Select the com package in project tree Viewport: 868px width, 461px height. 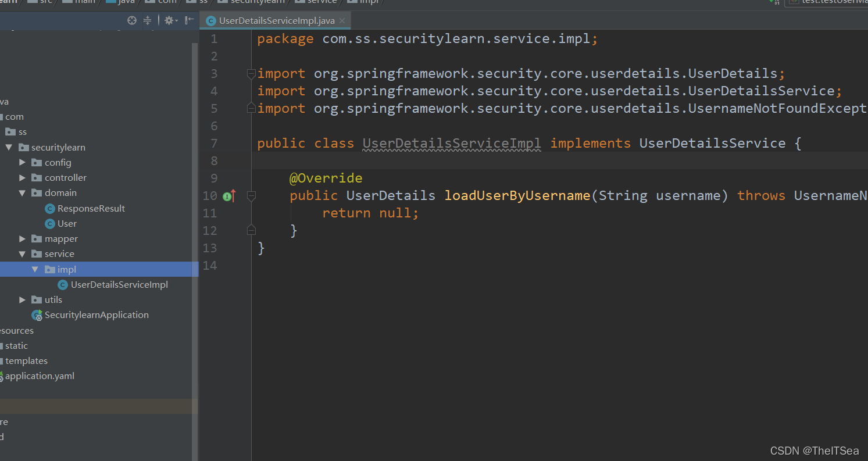[x=15, y=117]
